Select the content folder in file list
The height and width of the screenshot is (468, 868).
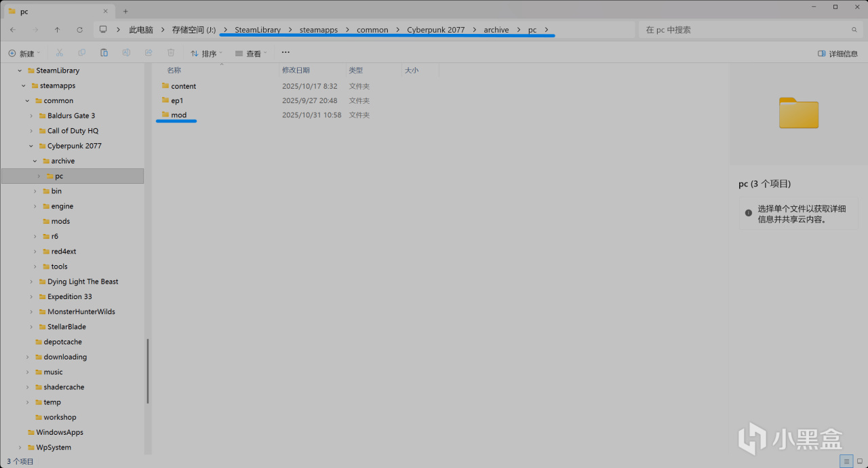click(x=183, y=86)
